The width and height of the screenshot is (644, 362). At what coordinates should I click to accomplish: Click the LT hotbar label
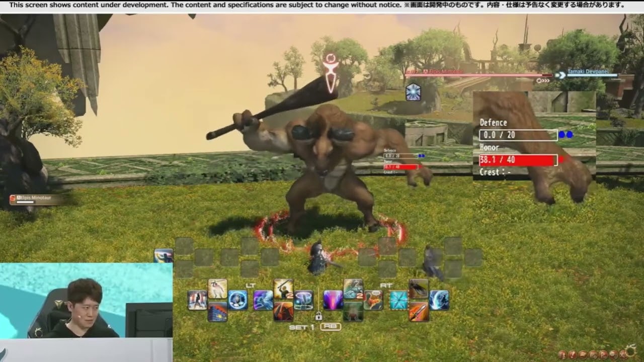click(251, 285)
